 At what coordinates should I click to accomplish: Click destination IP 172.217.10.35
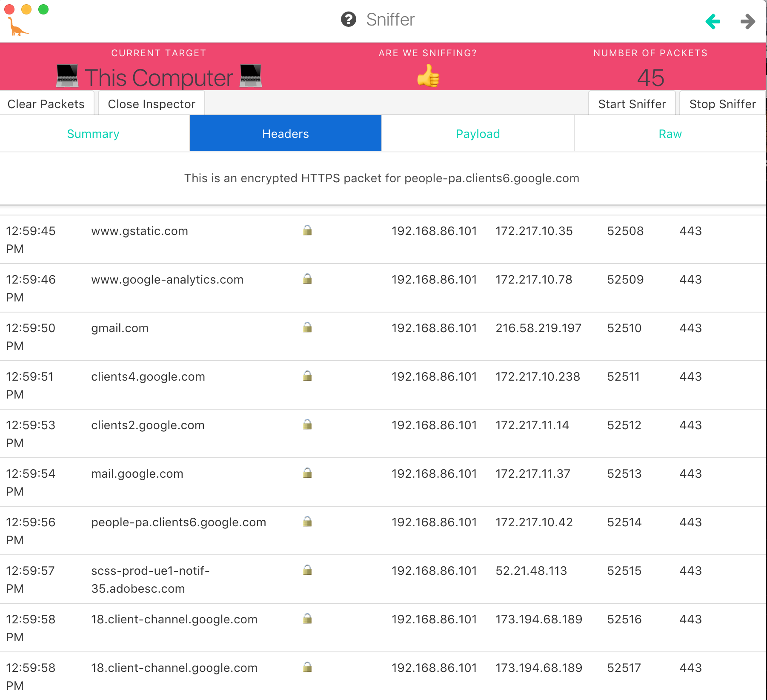534,231
